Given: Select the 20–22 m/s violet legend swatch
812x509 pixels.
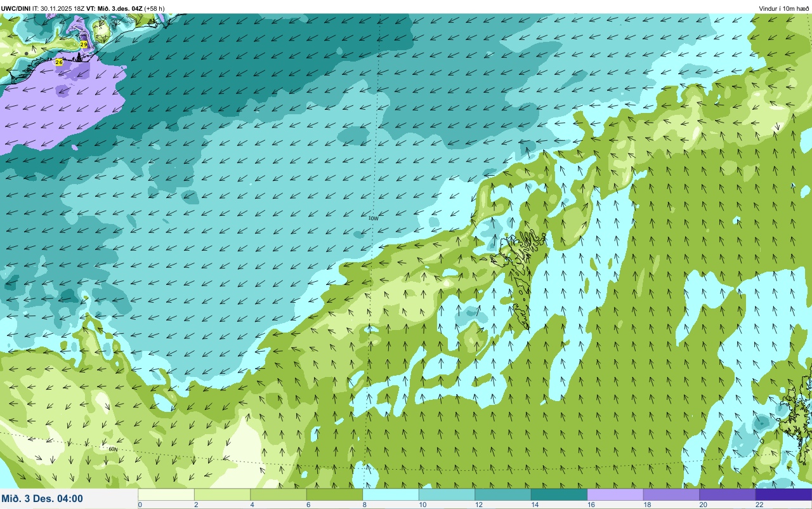Looking at the screenshot, I should coord(728,494).
